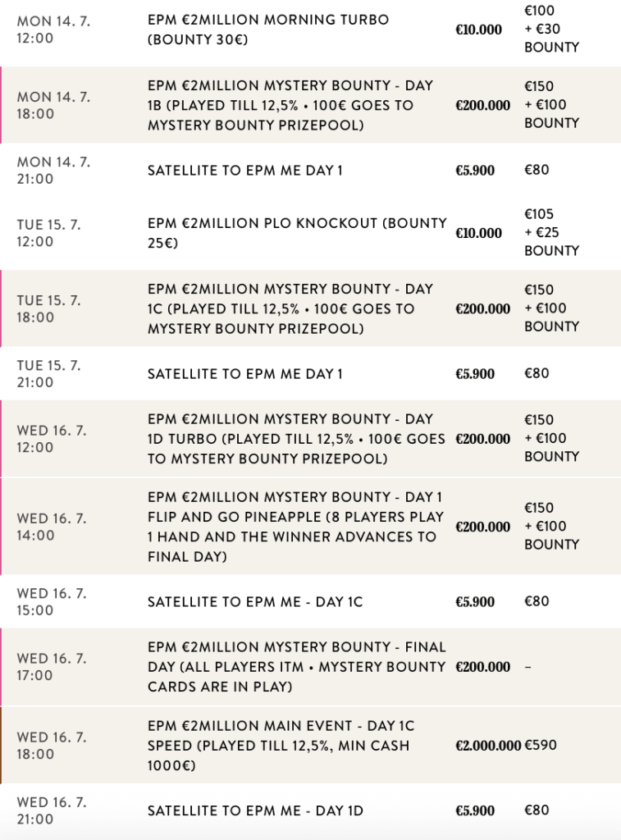Click Monday 21:00 Satellite to EPM ME
Image resolution: width=621 pixels, height=840 pixels.
[244, 171]
